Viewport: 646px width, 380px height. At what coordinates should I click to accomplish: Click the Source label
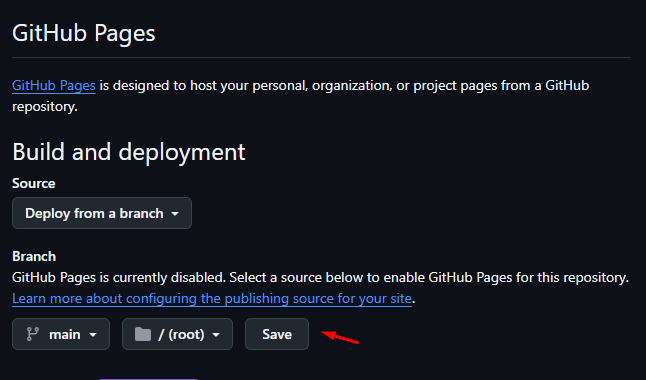click(33, 183)
